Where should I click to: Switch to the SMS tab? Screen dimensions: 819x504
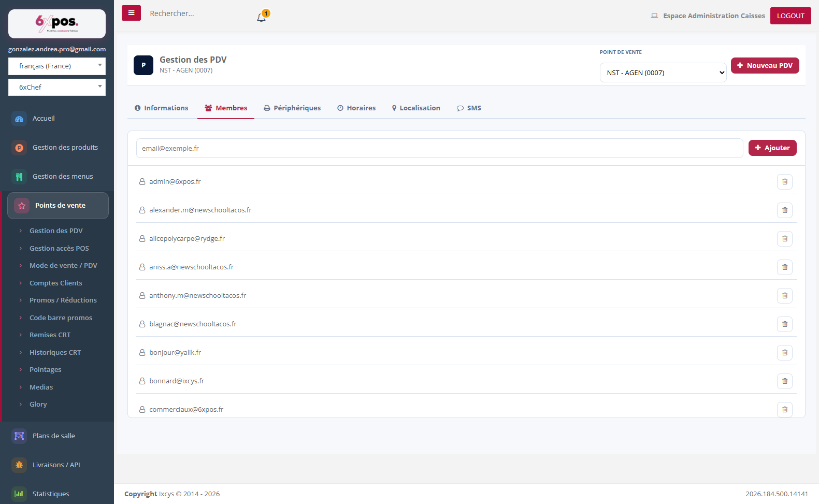pyautogui.click(x=469, y=108)
